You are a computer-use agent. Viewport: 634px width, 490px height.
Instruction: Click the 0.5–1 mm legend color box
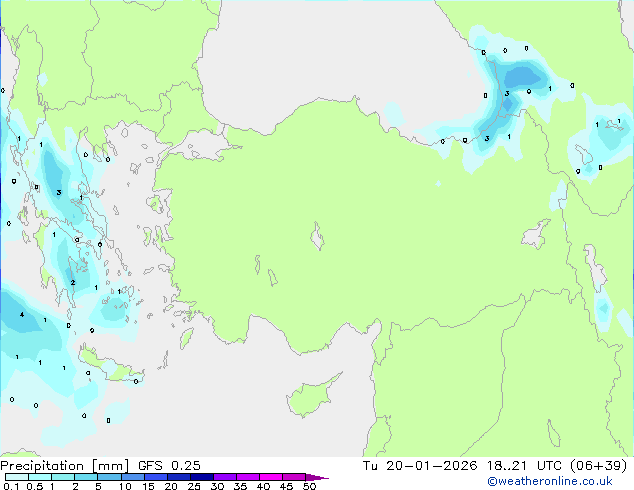[x=40, y=477]
